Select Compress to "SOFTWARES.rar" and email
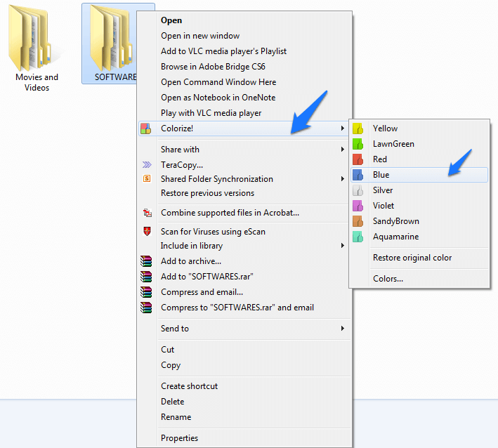The width and height of the screenshot is (498, 448). (244, 308)
